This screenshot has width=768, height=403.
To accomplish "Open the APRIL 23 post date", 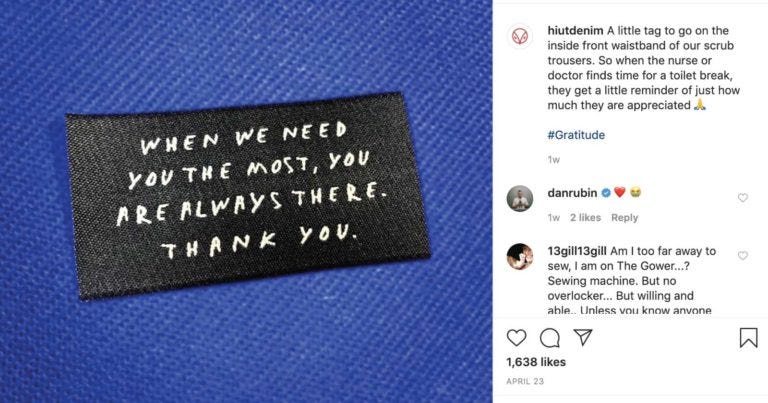I will tap(525, 381).
